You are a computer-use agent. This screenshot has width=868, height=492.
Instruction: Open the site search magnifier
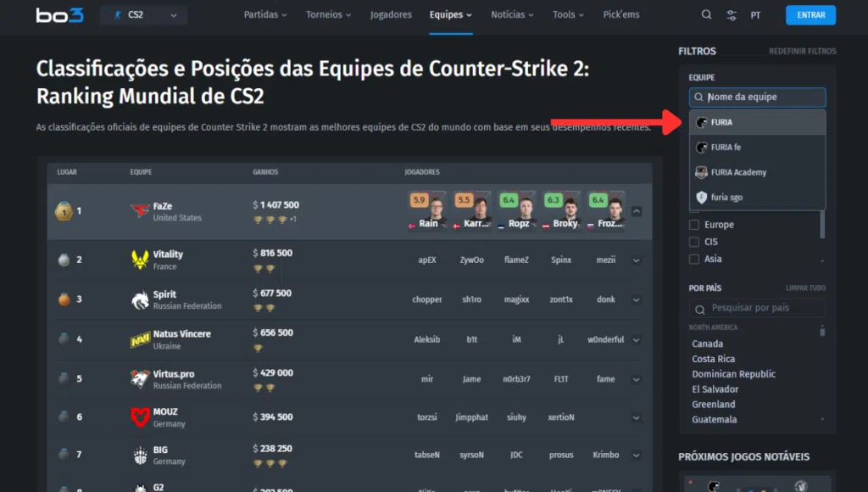707,14
